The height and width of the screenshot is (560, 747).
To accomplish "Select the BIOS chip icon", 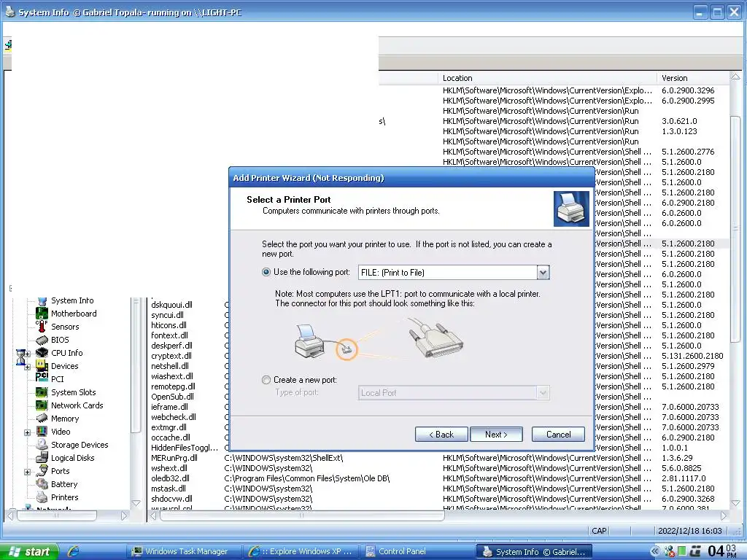I will tap(42, 340).
